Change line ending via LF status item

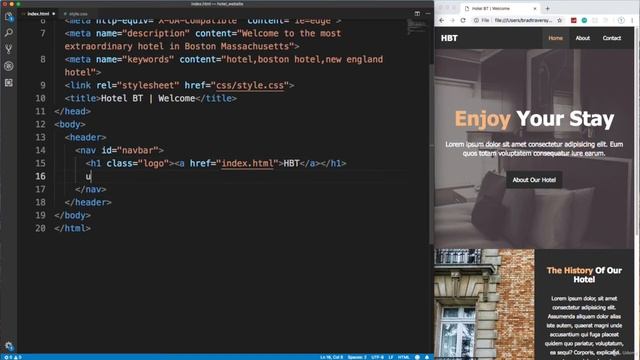(x=391, y=357)
